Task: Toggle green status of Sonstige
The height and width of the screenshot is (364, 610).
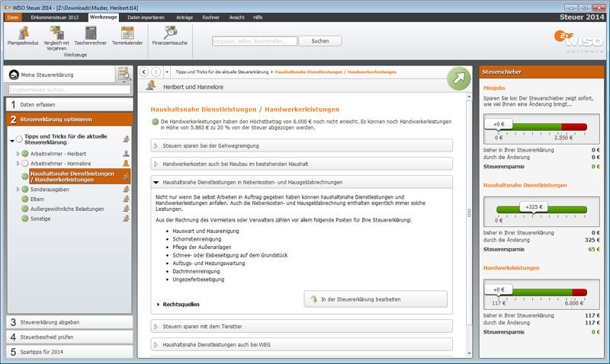Action: [x=25, y=219]
